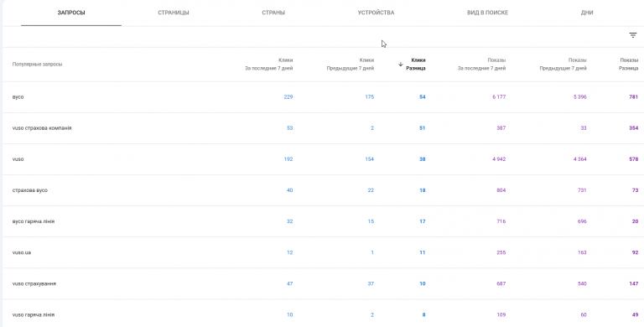
Task: Select the query row vuso
Action: [322, 159]
